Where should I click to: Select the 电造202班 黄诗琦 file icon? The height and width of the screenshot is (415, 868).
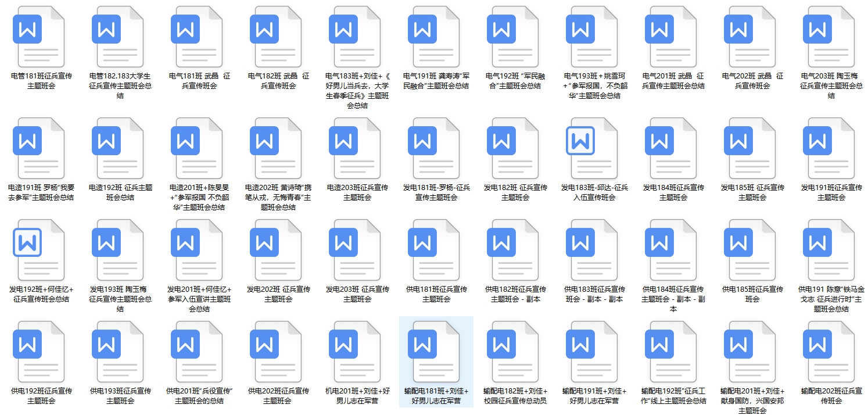pyautogui.click(x=275, y=148)
